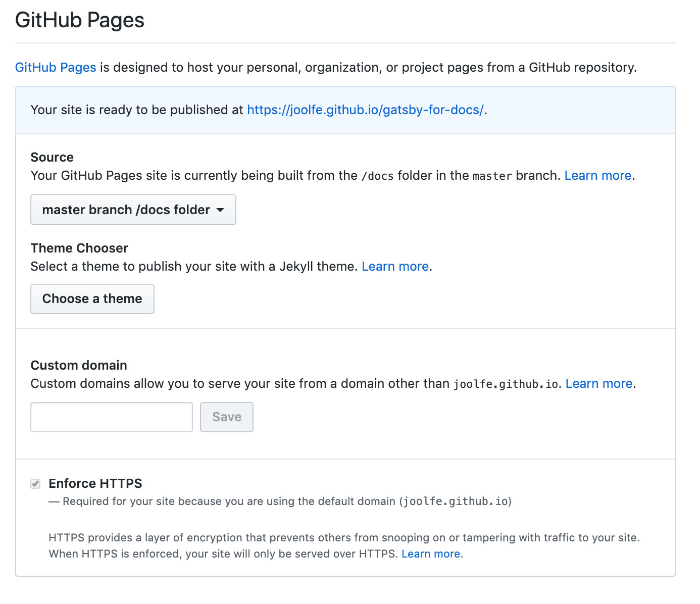Focus the Custom domain text field
Viewport: 700px width, 604px height.
tap(112, 417)
